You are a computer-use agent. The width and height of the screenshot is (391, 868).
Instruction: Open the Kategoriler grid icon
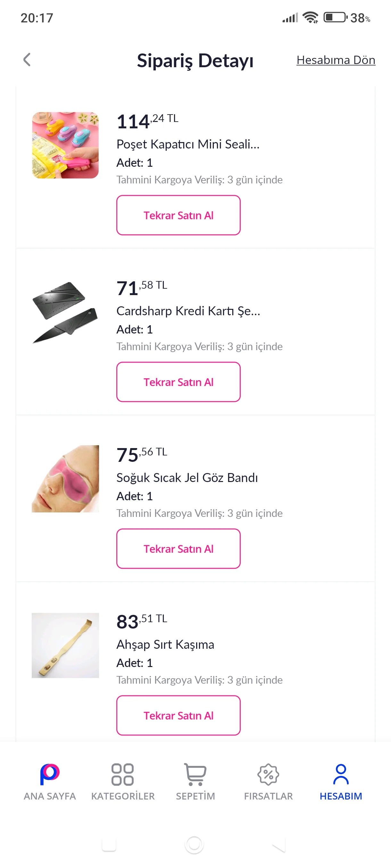click(x=123, y=775)
